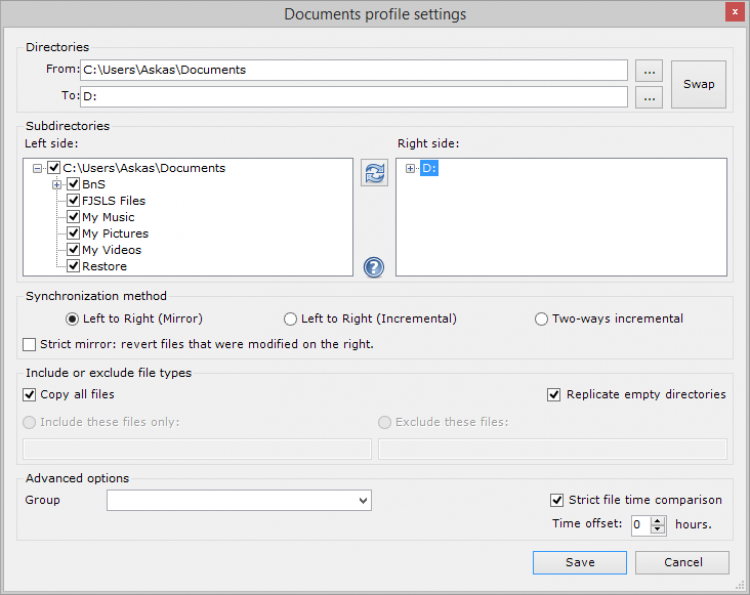Select Left to Right (Incremental) method
The width and height of the screenshot is (750, 595).
(291, 319)
